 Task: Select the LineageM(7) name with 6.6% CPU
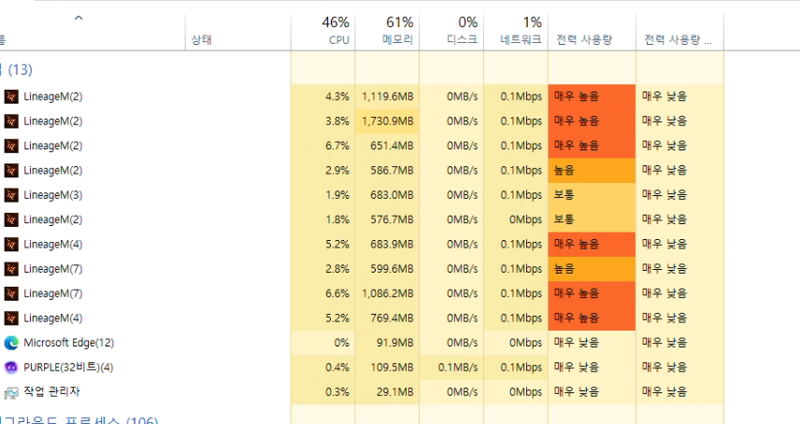53,293
